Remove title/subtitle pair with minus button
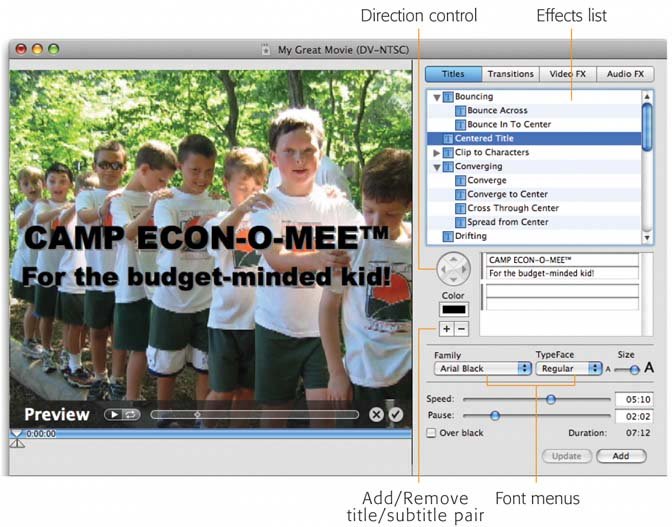672x527 pixels. (460, 329)
